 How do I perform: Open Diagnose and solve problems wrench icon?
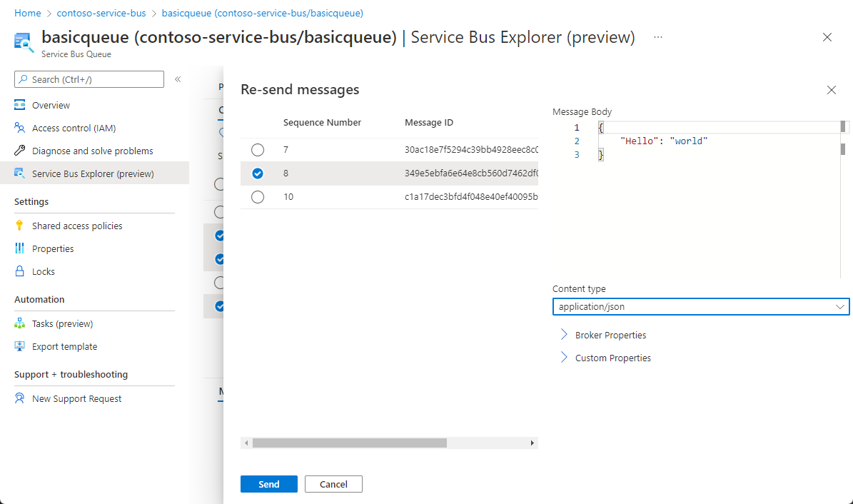pyautogui.click(x=20, y=151)
